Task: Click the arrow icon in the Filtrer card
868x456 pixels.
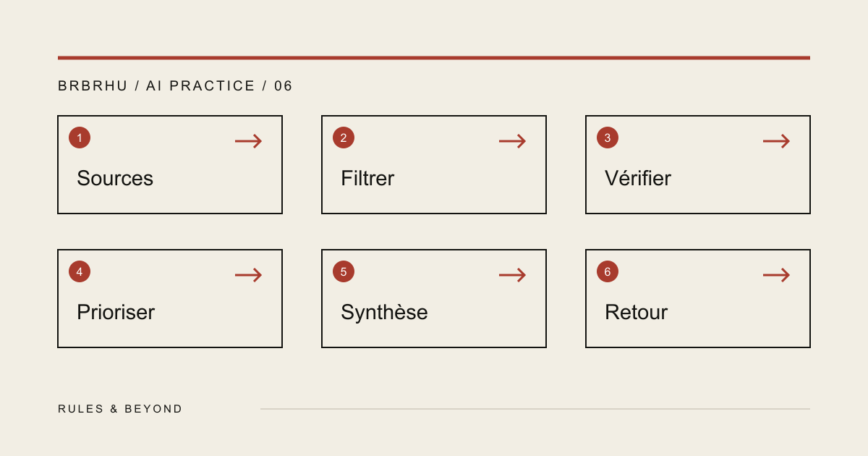Action: click(x=512, y=141)
